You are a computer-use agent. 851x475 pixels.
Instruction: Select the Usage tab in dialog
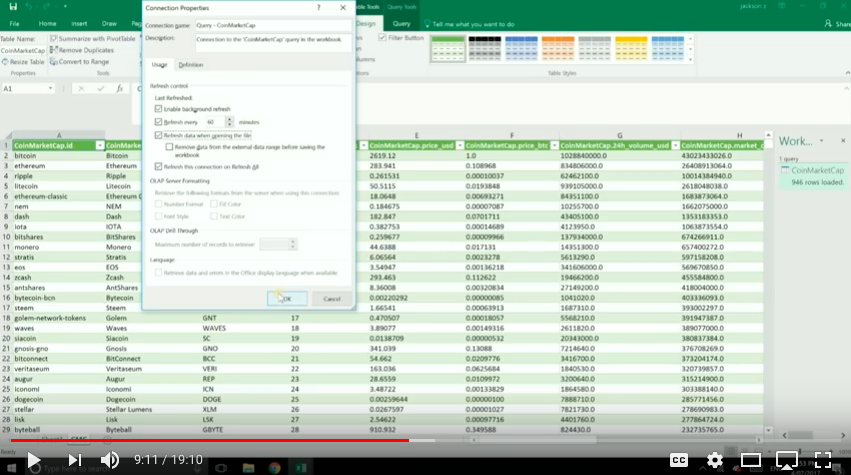coord(160,65)
